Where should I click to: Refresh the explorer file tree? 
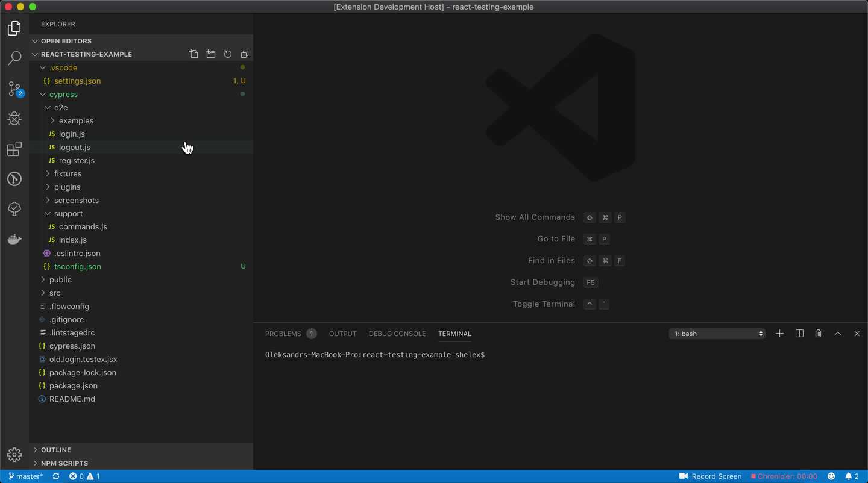(x=228, y=54)
